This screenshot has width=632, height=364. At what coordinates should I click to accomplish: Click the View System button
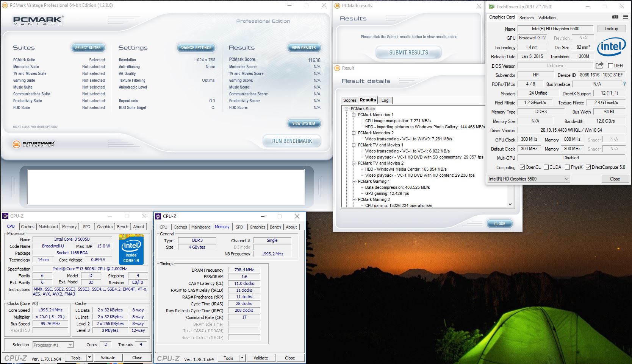pos(304,123)
